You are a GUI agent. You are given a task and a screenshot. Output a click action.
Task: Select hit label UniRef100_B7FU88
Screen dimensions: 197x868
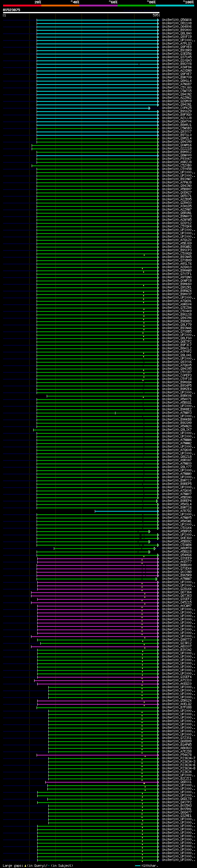click(177, 708)
